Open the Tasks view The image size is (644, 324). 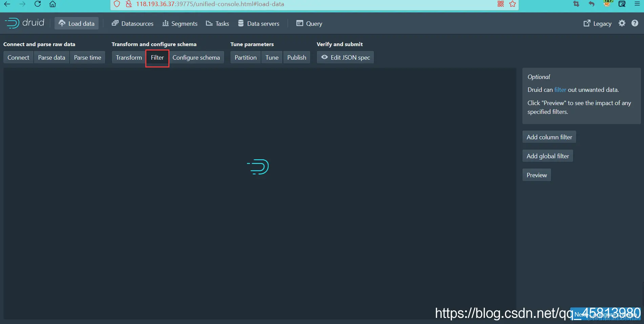pos(217,23)
